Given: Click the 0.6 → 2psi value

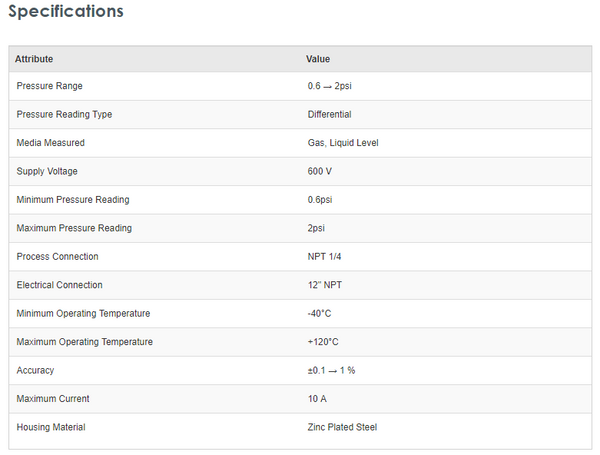Looking at the screenshot, I should [x=329, y=86].
